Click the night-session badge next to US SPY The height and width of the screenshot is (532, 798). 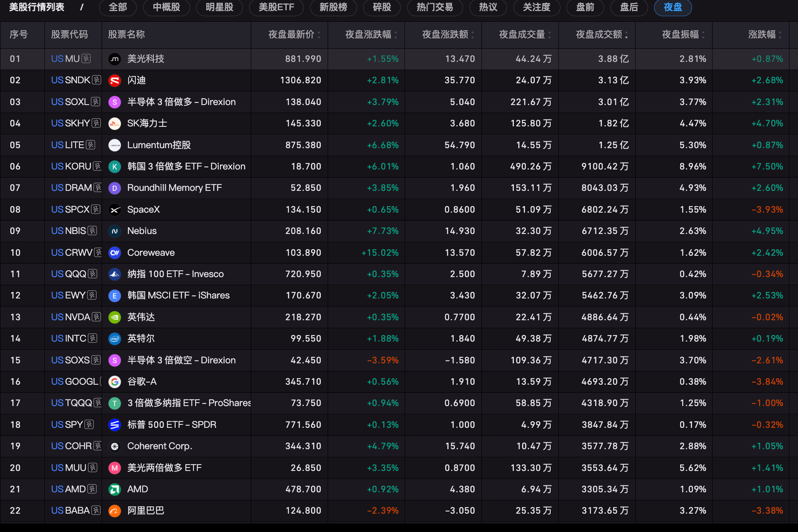click(89, 425)
